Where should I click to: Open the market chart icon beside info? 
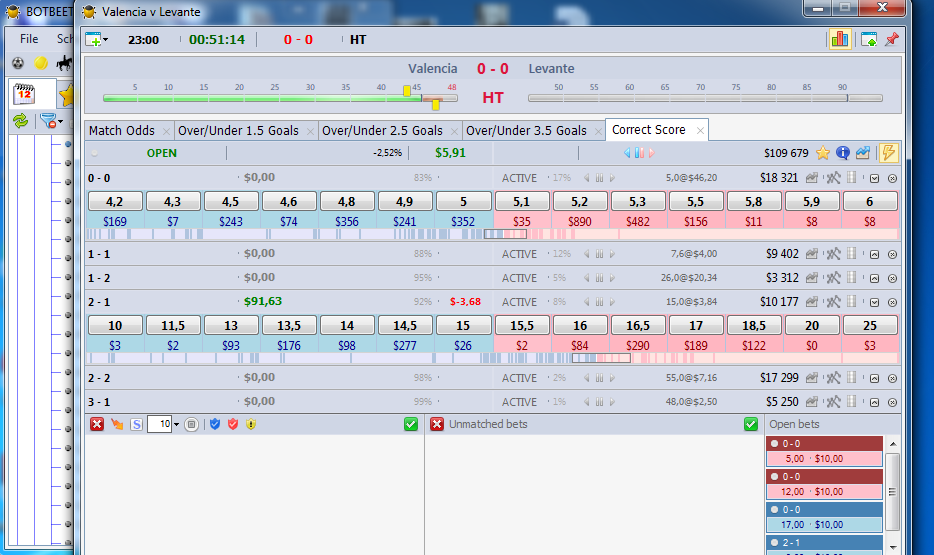click(x=863, y=153)
